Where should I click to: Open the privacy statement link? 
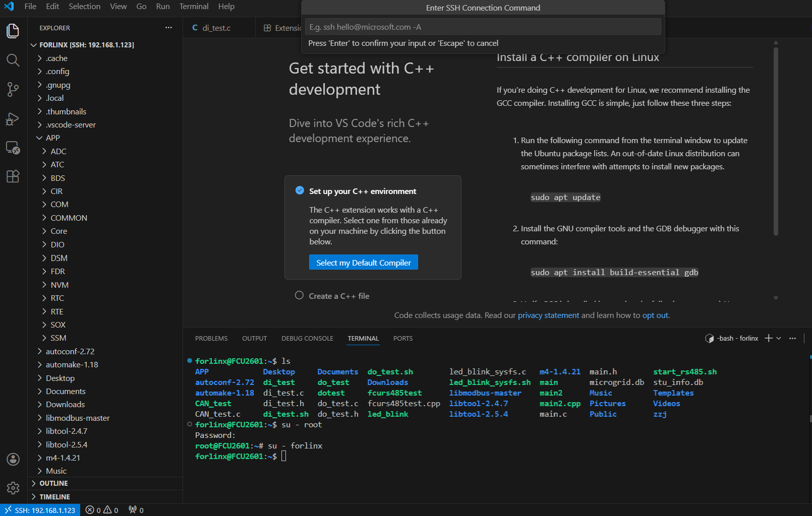point(548,315)
